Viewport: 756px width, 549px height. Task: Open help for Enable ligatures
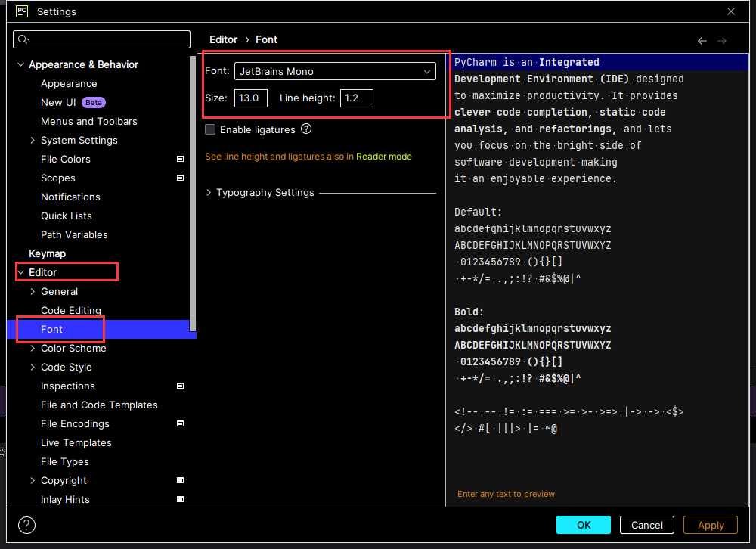(x=306, y=129)
